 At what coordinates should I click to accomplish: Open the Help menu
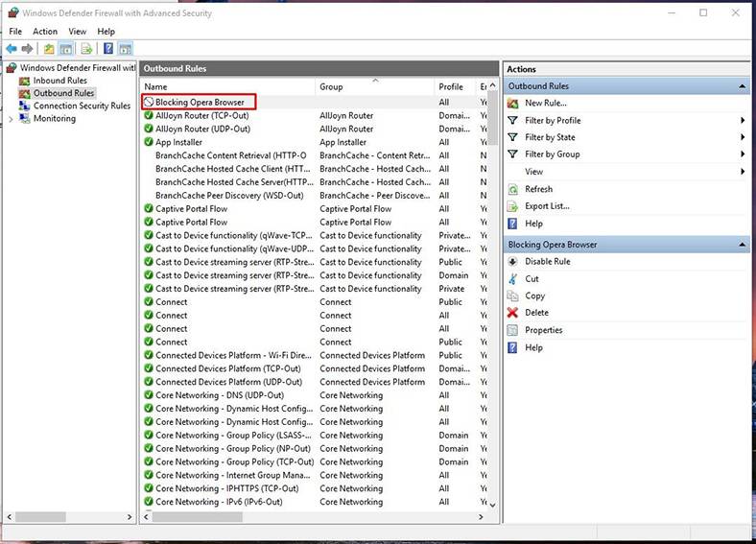106,32
